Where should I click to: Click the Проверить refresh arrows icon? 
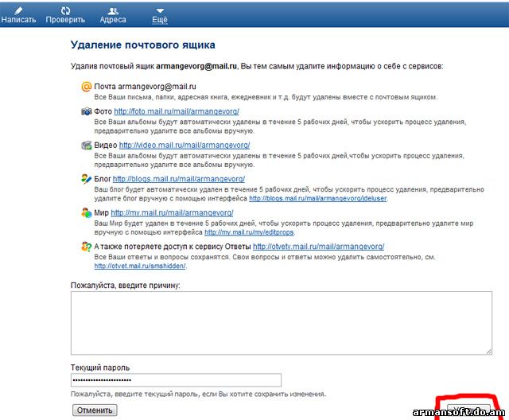tap(65, 10)
